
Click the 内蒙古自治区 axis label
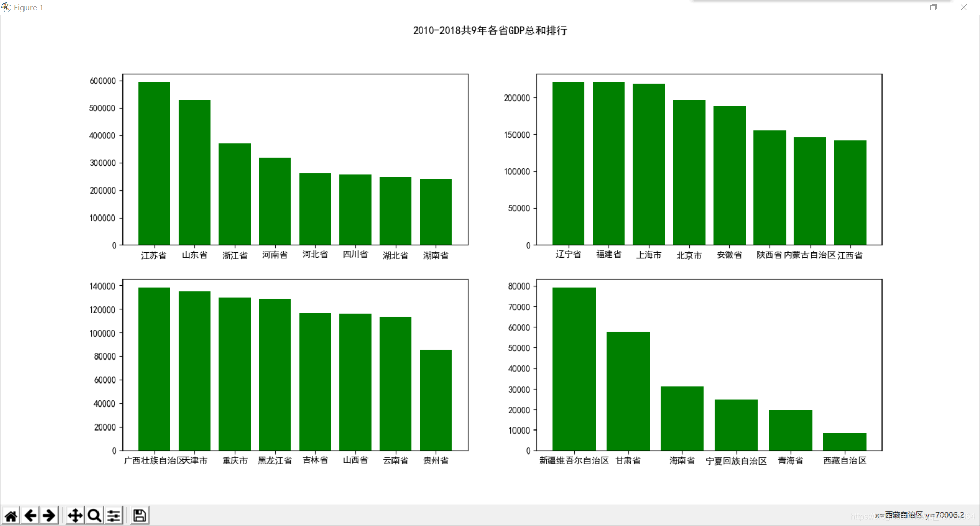tap(810, 255)
